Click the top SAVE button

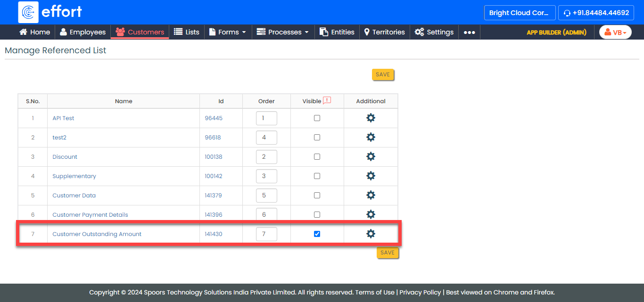click(x=382, y=74)
